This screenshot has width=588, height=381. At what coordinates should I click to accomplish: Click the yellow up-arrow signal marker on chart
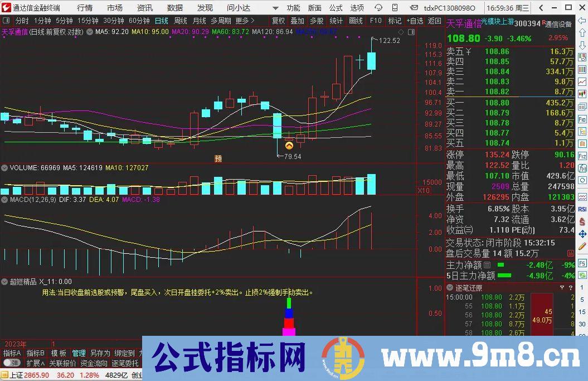tap(289, 145)
